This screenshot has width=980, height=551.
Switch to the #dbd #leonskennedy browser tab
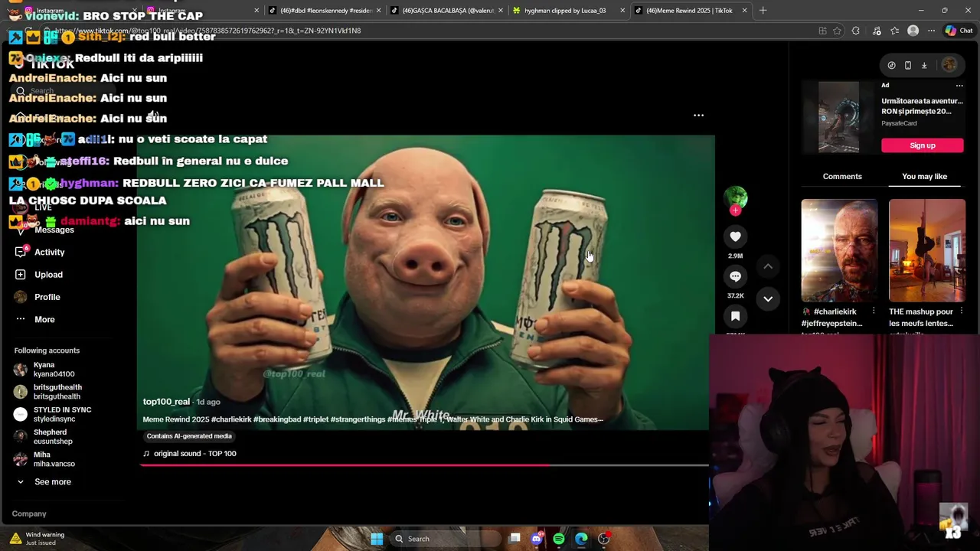tap(325, 11)
